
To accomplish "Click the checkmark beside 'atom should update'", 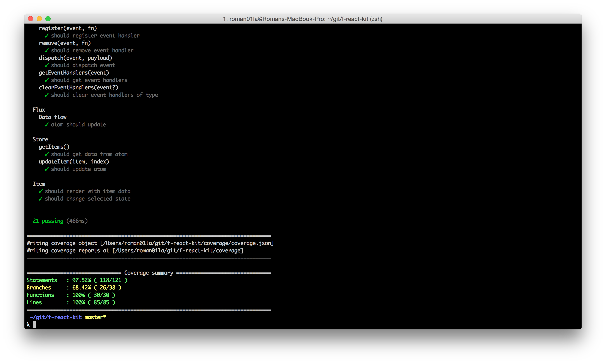I will 47,125.
